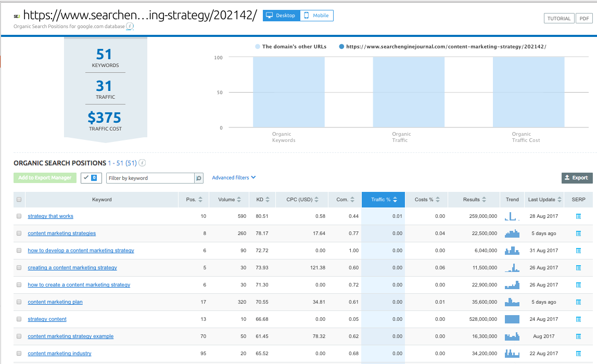Check the row for "content marketing strategies"
597x364 pixels.
19,233
